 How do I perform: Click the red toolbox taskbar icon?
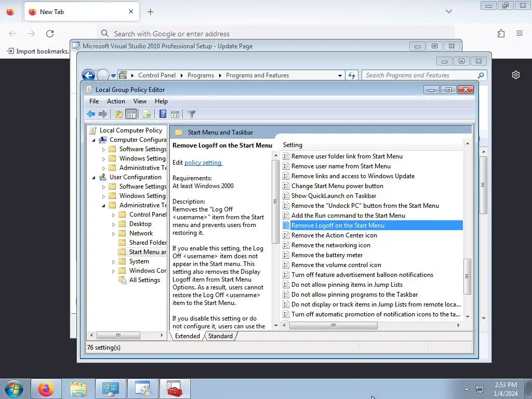[x=175, y=389]
